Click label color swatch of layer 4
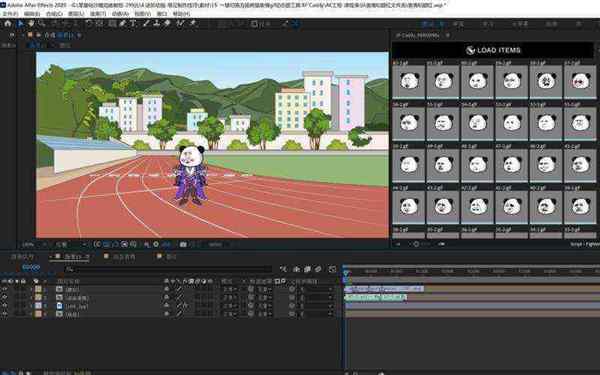 pyautogui.click(x=38, y=314)
